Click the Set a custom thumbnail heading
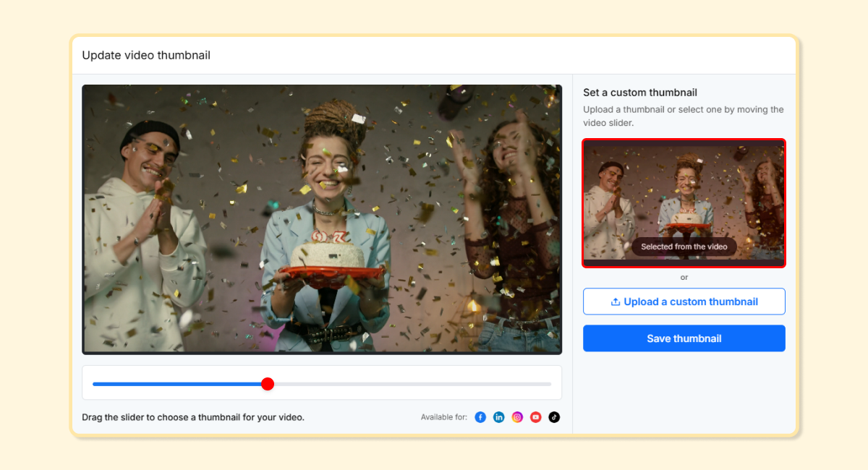The width and height of the screenshot is (868, 470). [639, 93]
